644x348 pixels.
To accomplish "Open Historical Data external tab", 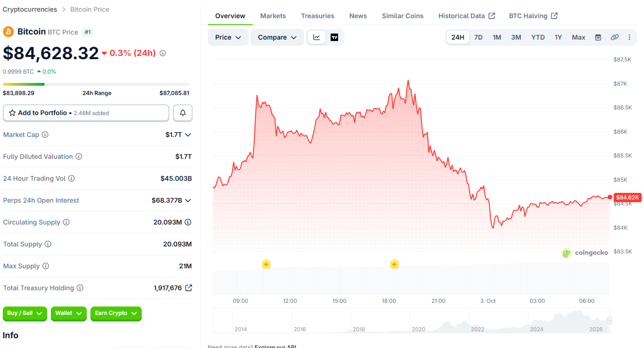I will click(x=467, y=16).
